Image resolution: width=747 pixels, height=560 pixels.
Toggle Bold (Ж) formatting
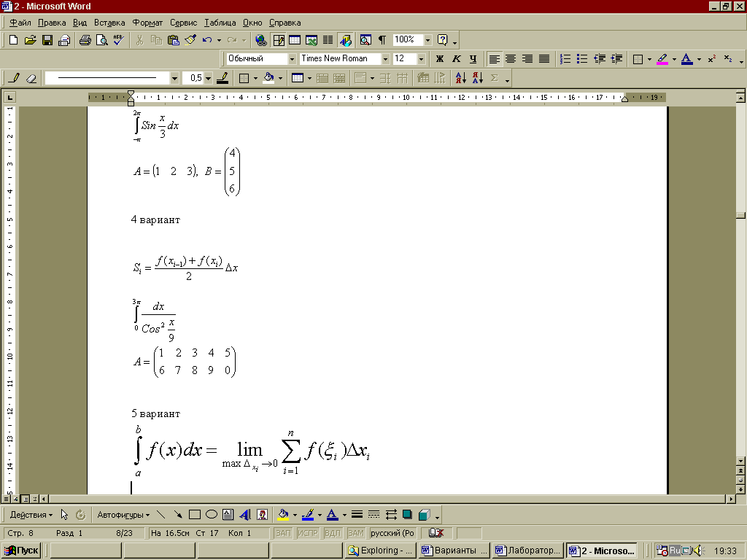(x=440, y=59)
